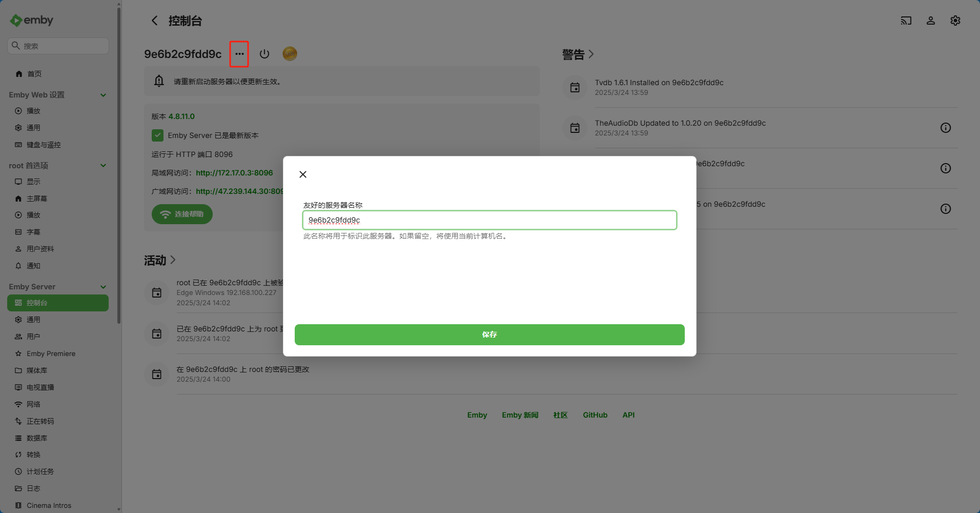Click the LAN address link
Viewport: 980px width, 513px height.
pos(234,173)
